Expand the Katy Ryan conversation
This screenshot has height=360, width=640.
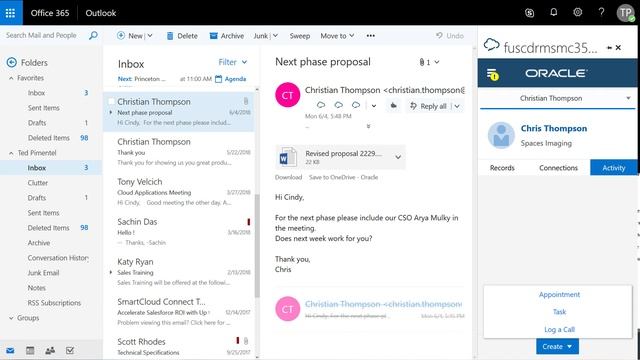(111, 272)
